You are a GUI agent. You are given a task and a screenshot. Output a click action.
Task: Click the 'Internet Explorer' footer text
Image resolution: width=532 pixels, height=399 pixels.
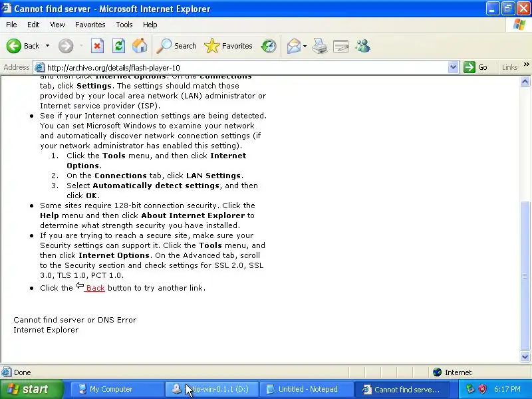pyautogui.click(x=46, y=330)
